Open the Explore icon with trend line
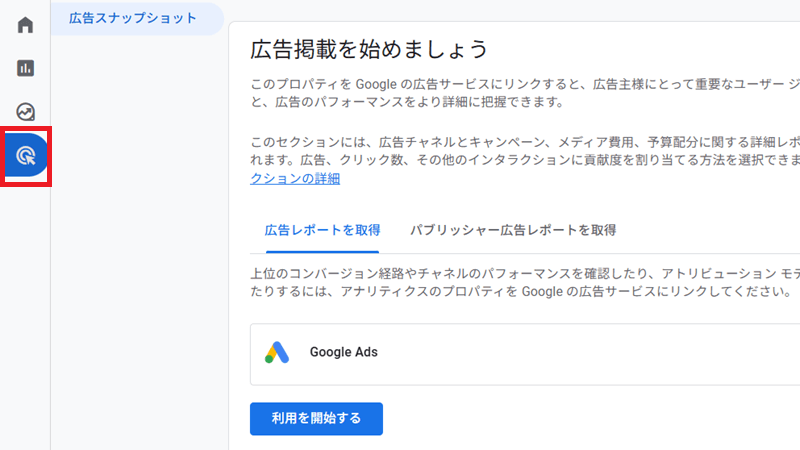This screenshot has width=800, height=450. coord(25,112)
